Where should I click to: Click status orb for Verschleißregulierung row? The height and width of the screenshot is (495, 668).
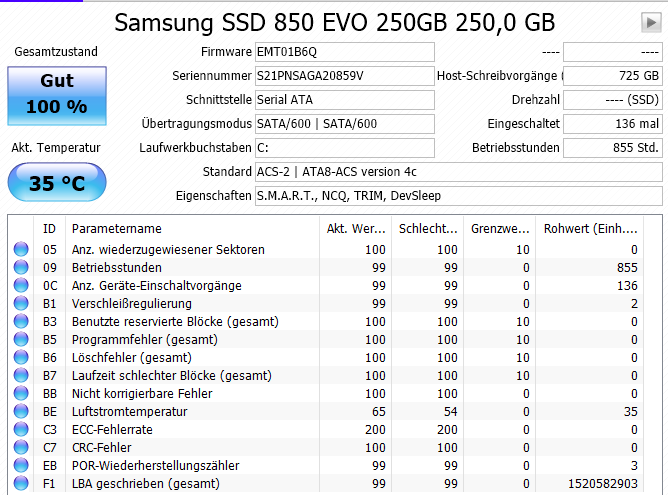tap(21, 303)
